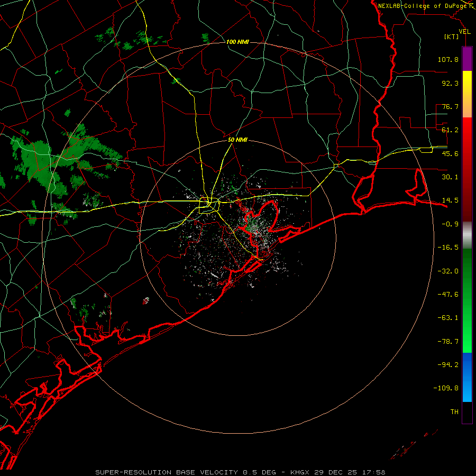The image size is (476, 476).
Task: Click the 92.3 velocity scale value
Action: [x=450, y=83]
